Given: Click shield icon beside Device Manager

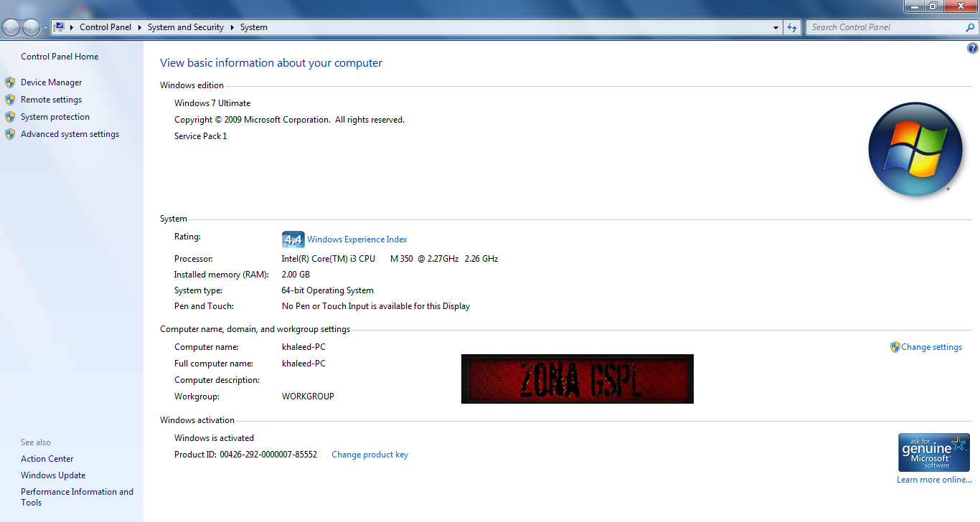Looking at the screenshot, I should click(10, 82).
